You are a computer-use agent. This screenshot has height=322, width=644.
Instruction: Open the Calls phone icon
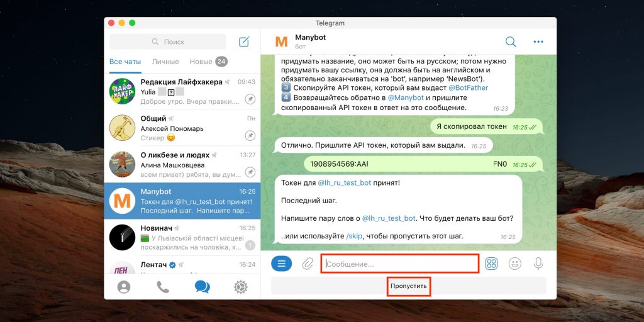163,287
